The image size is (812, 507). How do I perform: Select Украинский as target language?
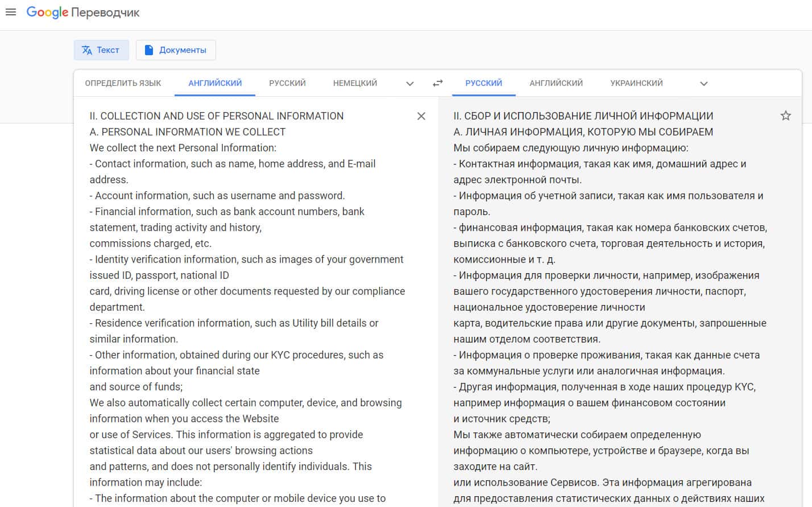point(636,83)
